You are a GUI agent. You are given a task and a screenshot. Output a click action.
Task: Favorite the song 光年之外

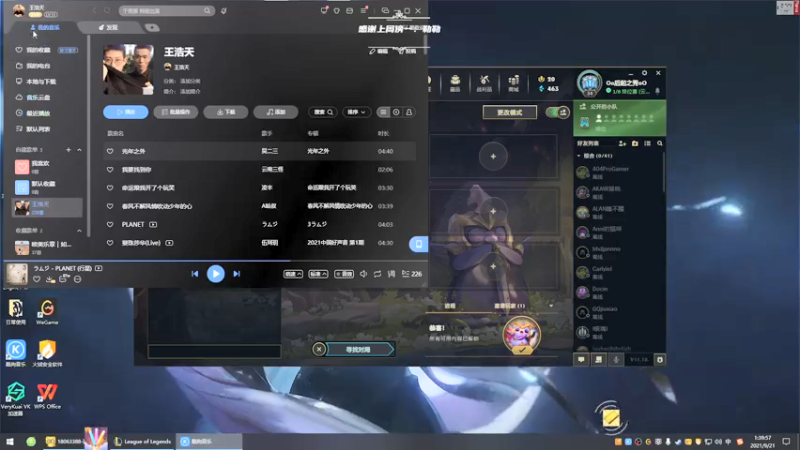(x=110, y=151)
